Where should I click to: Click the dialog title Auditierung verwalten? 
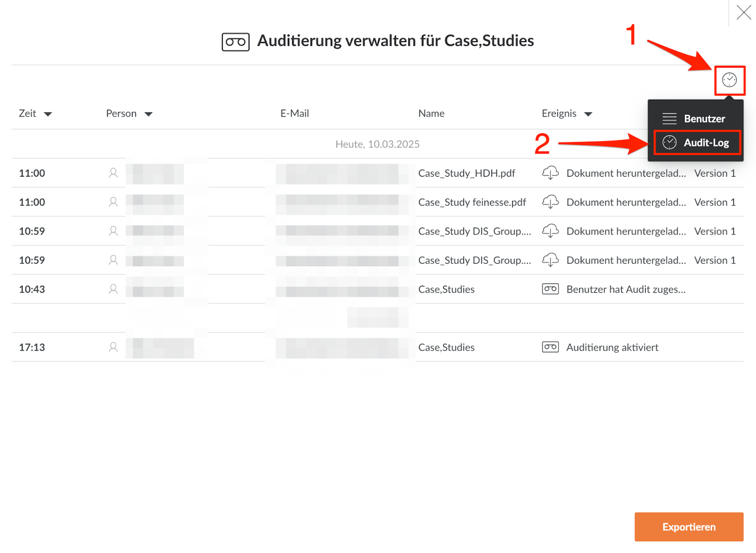tap(395, 41)
